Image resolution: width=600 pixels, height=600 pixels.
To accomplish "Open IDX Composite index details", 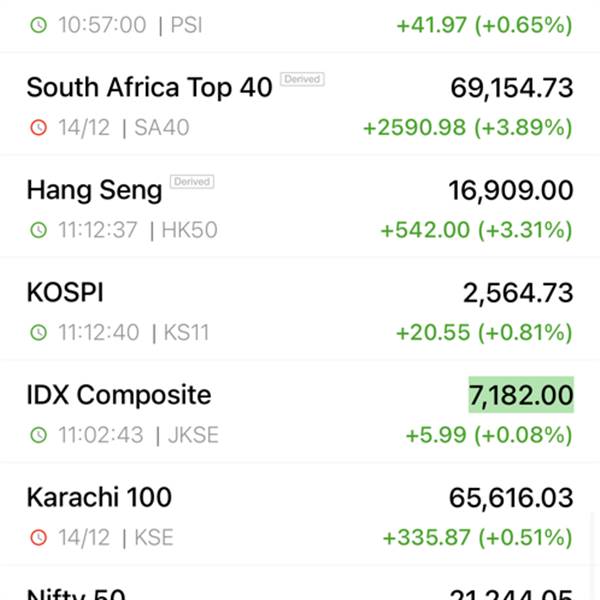I will [x=300, y=411].
